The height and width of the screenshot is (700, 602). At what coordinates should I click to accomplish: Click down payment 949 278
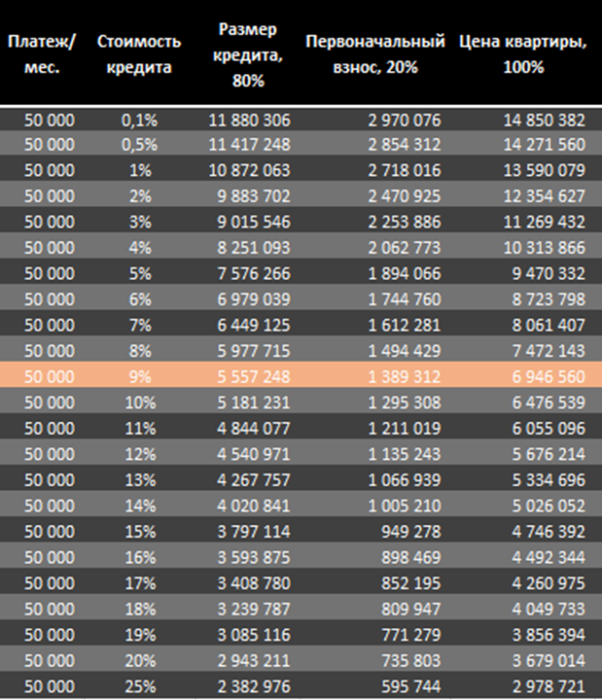[411, 532]
